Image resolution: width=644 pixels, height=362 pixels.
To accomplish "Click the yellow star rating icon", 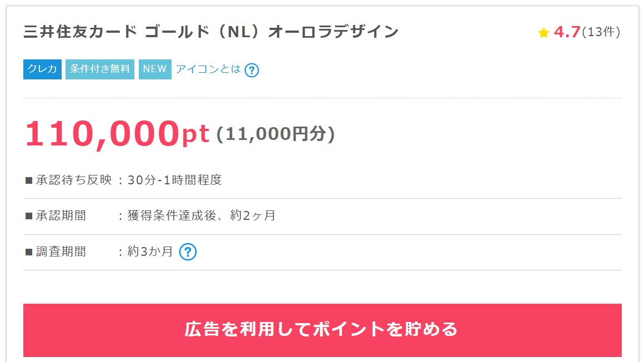I will [544, 33].
